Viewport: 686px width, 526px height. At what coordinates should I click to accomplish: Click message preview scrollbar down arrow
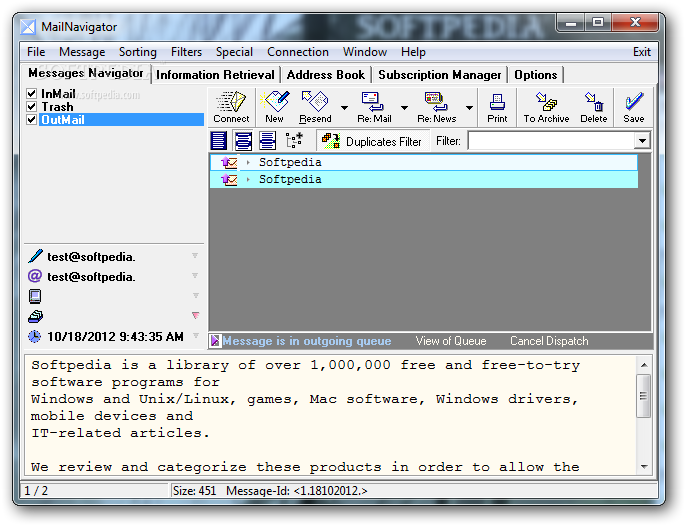point(644,466)
